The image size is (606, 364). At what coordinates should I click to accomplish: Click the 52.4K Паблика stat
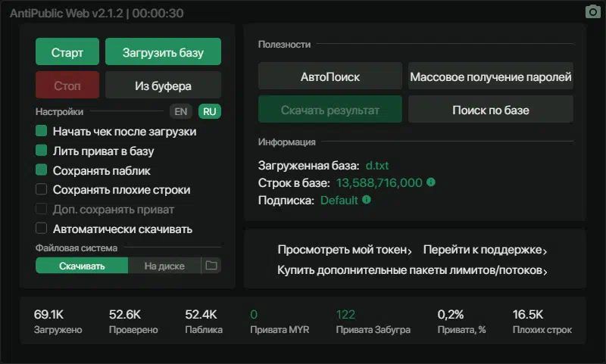click(204, 321)
